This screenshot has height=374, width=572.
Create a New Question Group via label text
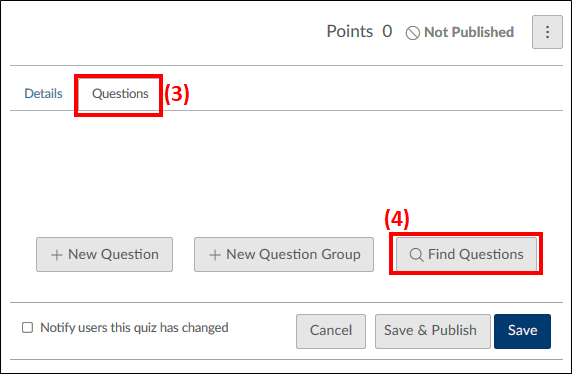pyautogui.click(x=293, y=254)
